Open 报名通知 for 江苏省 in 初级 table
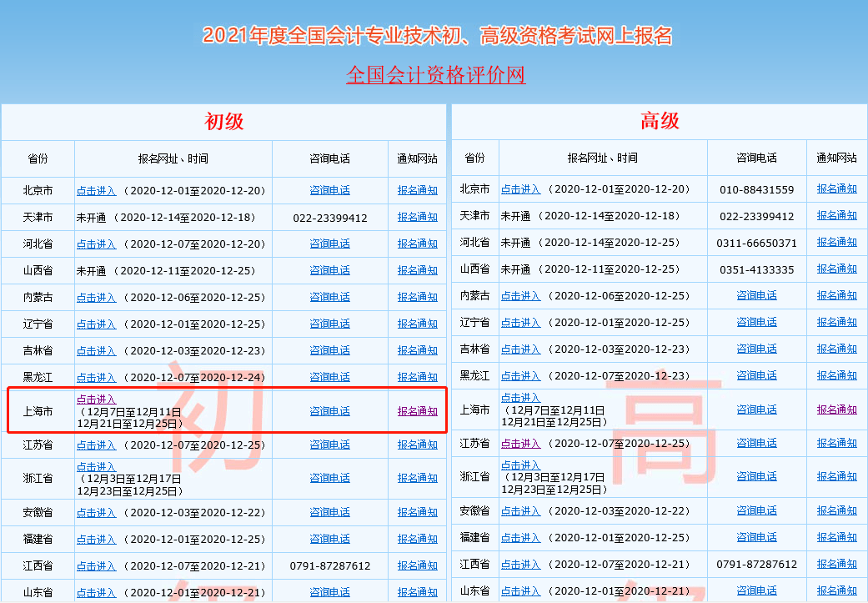The image size is (868, 603). [418, 445]
